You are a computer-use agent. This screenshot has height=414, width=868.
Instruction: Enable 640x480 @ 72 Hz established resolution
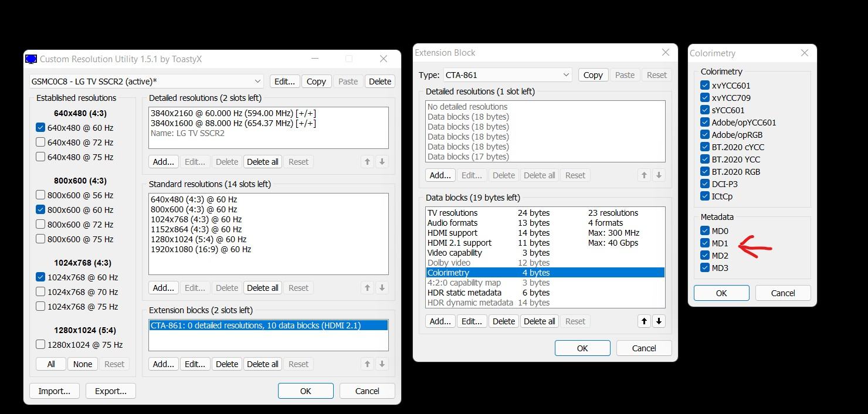pos(40,142)
